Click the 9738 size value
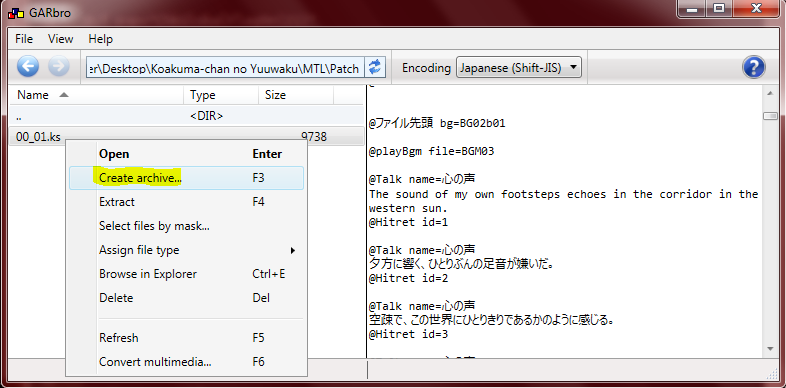This screenshot has height=388, width=786. 314,136
